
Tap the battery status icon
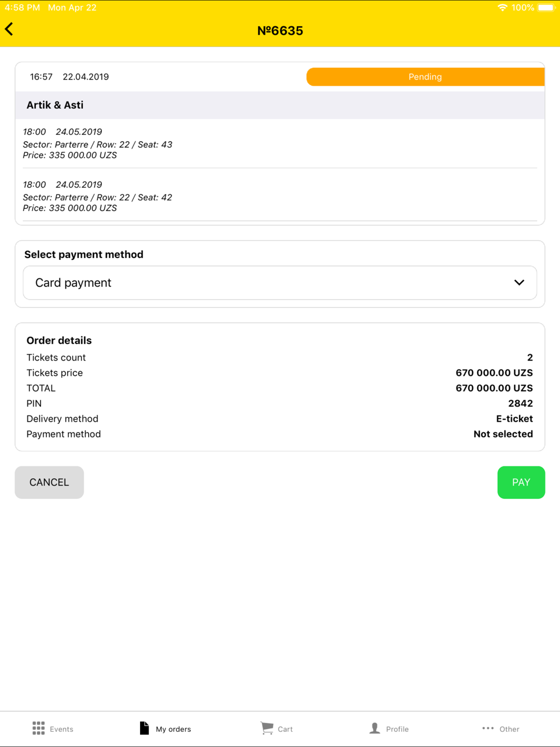coord(545,8)
